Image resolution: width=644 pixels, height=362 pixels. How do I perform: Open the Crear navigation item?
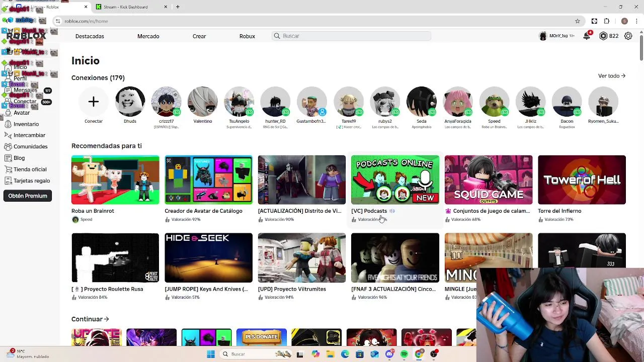[199, 36]
